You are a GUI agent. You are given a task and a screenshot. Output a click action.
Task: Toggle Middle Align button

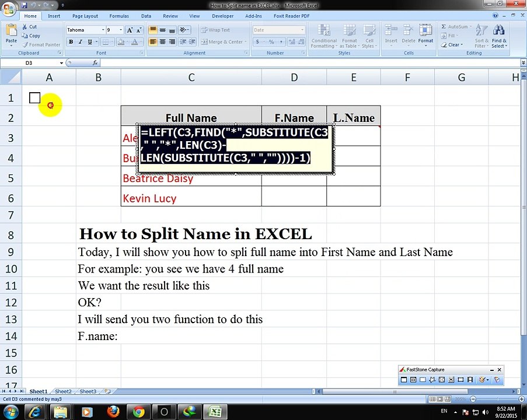pyautogui.click(x=163, y=30)
